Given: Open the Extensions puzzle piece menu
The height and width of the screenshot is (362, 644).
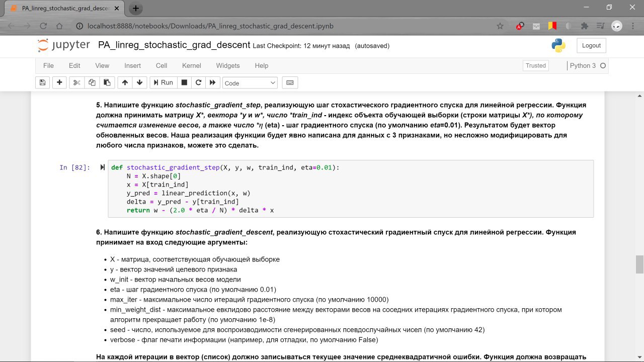Looking at the screenshot, I should click(584, 26).
